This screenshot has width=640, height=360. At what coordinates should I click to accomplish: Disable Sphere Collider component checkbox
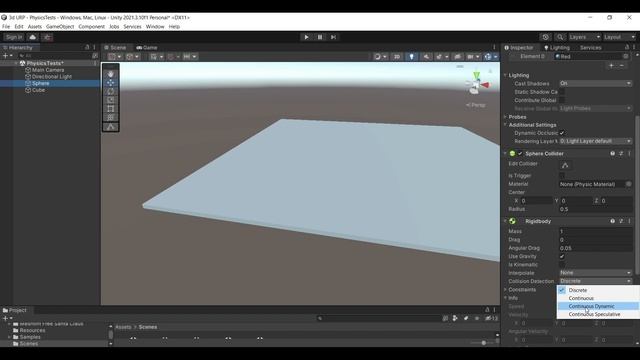coord(520,154)
